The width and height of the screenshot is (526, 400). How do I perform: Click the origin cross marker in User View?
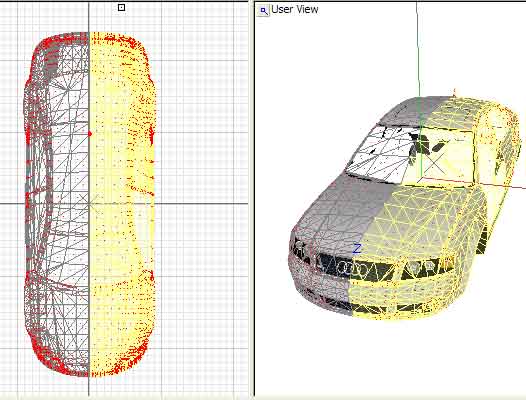click(x=434, y=163)
